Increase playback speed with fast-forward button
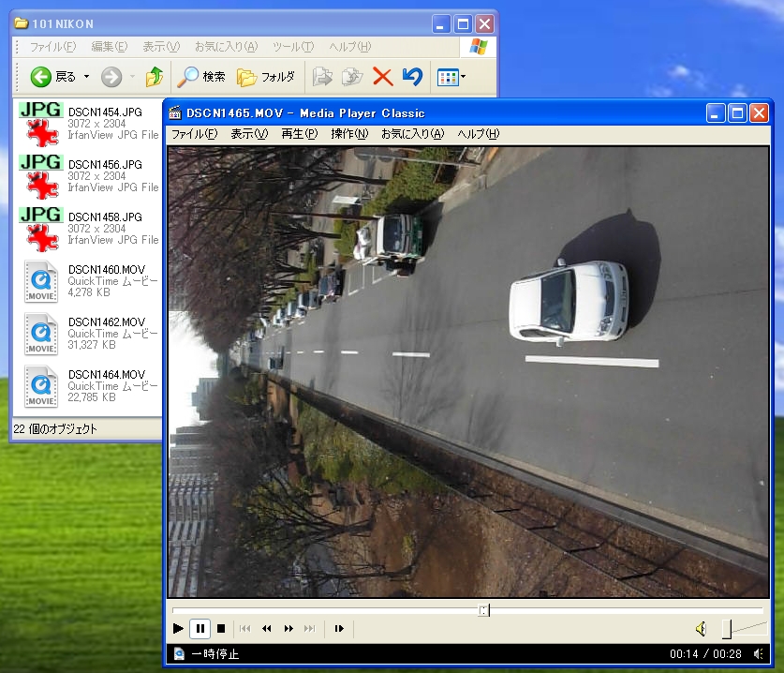The image size is (784, 673). [x=288, y=628]
